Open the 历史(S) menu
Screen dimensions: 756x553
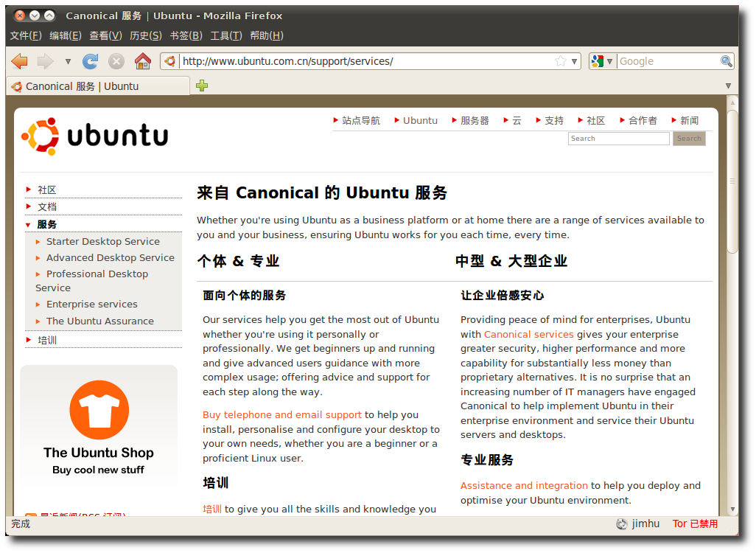[146, 35]
